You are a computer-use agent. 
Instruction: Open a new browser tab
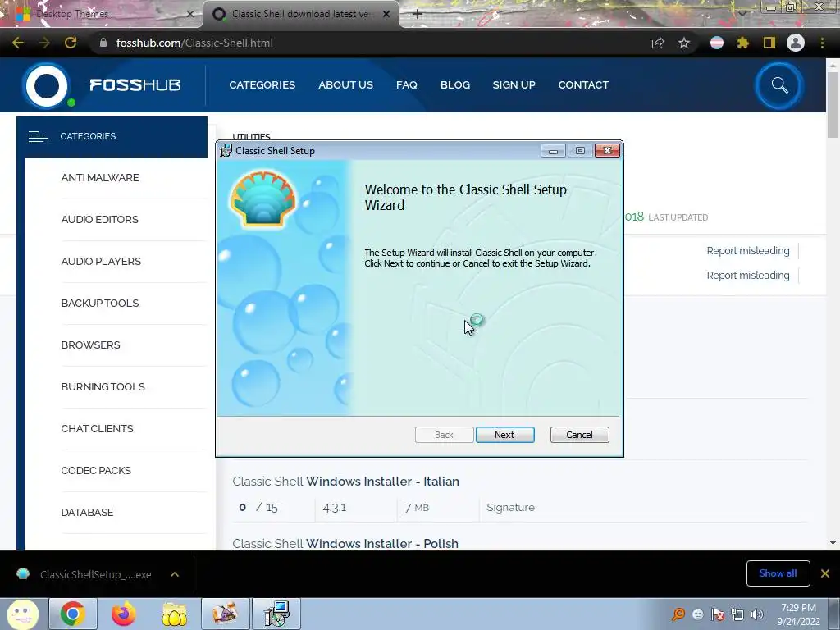(418, 14)
